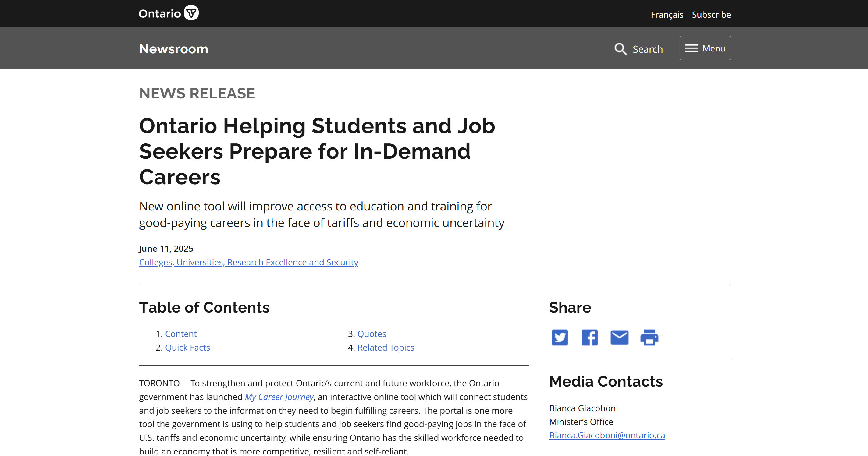The width and height of the screenshot is (868, 456).
Task: Go to Newsroom home
Action: (x=173, y=49)
